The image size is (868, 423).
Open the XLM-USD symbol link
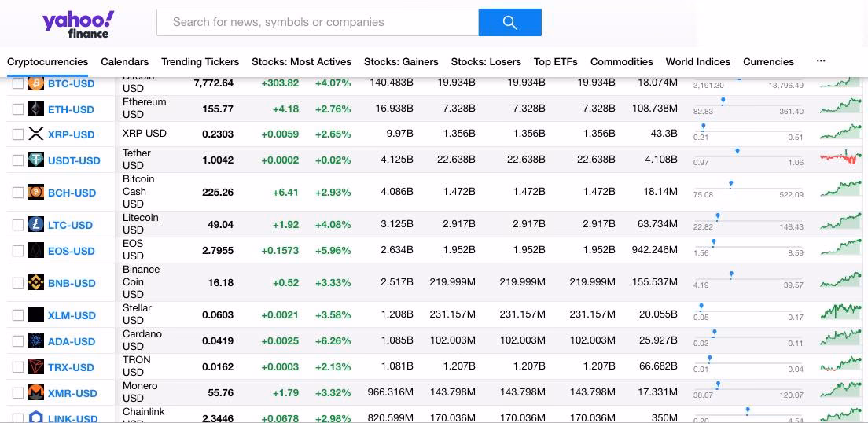[72, 315]
